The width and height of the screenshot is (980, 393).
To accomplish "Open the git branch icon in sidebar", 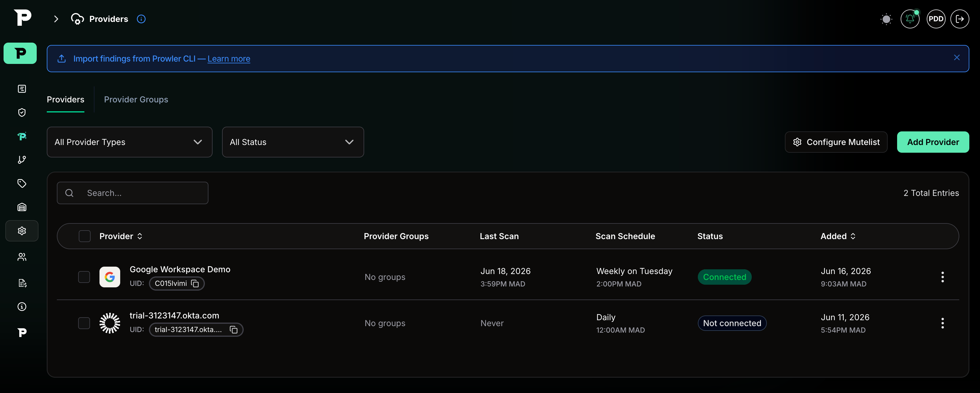I will pos(22,160).
